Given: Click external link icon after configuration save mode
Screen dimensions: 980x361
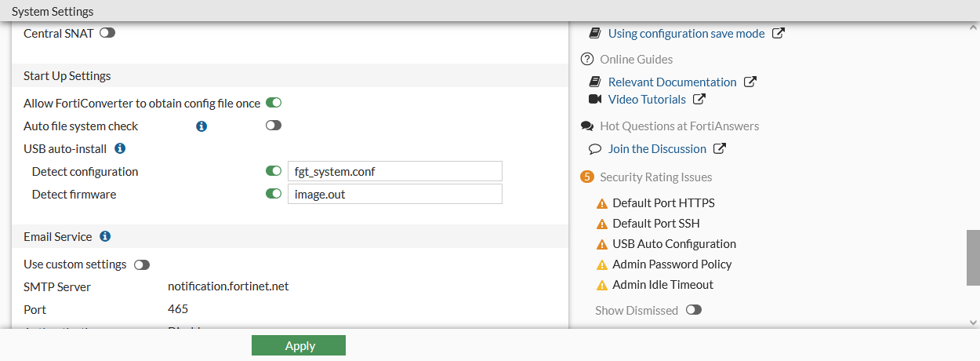Looking at the screenshot, I should point(779,33).
